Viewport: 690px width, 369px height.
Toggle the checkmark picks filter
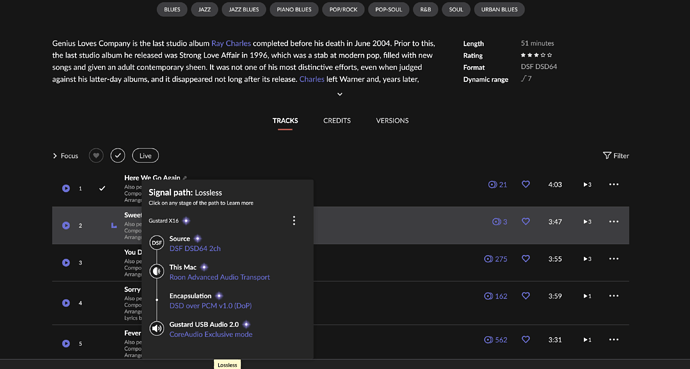tap(117, 155)
